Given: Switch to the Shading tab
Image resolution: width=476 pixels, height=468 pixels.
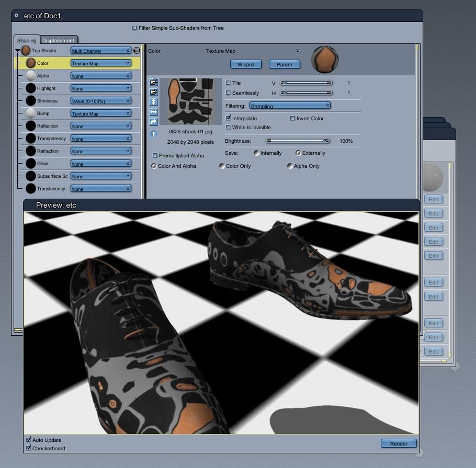Looking at the screenshot, I should 27,40.
